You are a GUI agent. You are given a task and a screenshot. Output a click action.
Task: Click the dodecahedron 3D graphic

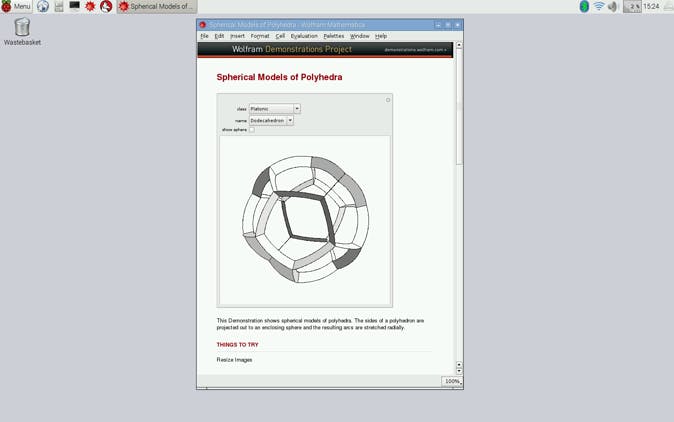[x=305, y=219]
